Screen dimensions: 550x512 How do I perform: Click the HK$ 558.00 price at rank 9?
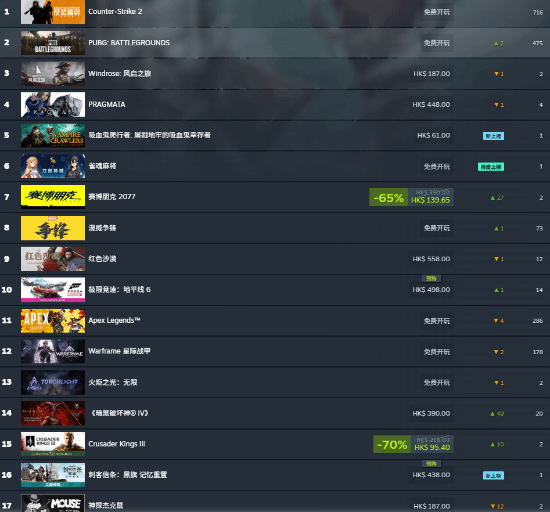point(431,259)
